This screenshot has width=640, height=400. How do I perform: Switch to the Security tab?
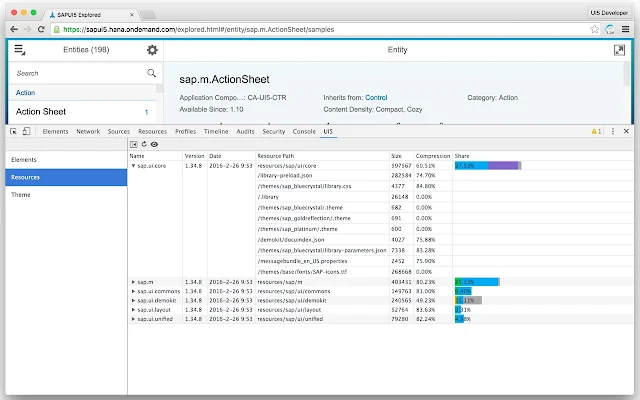[273, 131]
